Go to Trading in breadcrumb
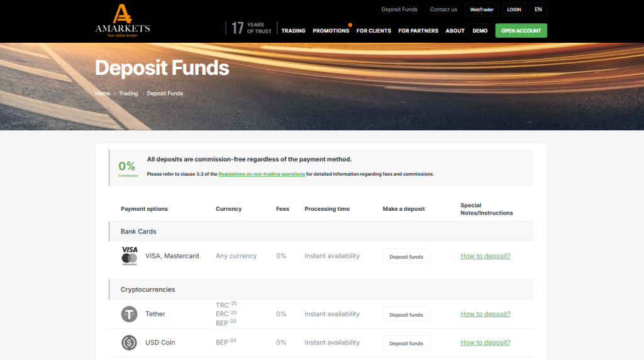 128,93
